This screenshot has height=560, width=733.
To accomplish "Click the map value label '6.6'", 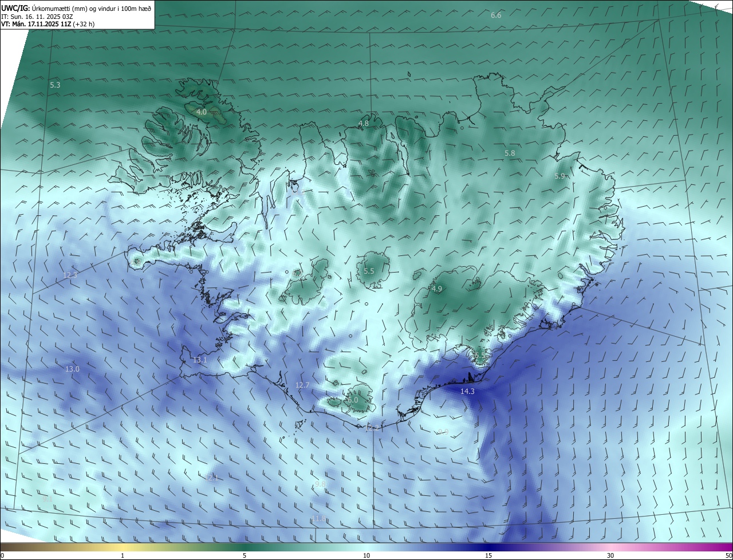I will (496, 15).
